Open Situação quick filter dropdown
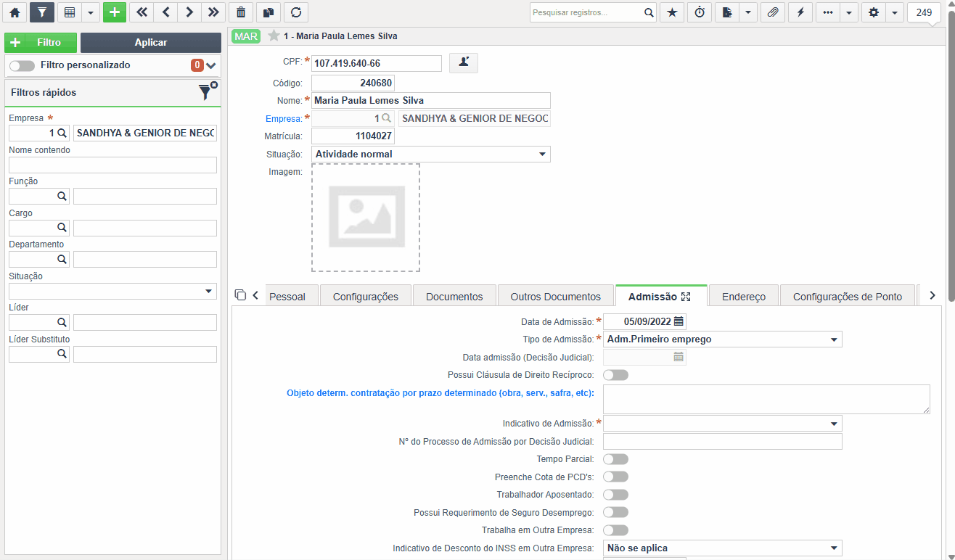Screen dimensions: 955x560 click(x=112, y=291)
